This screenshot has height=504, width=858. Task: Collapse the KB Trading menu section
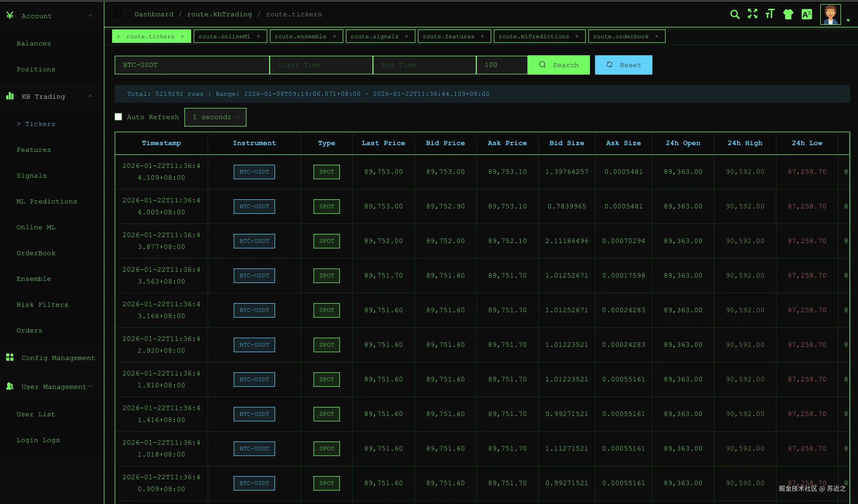(90, 96)
